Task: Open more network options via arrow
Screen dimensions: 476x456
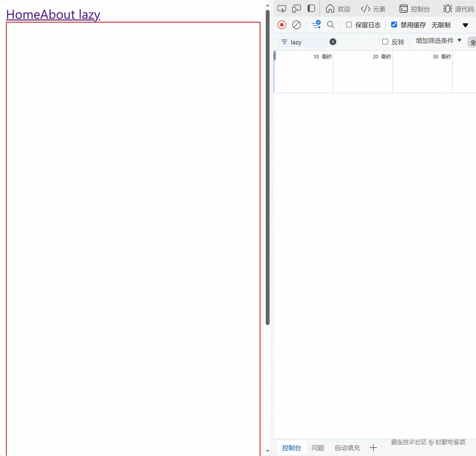Action: pyautogui.click(x=465, y=25)
